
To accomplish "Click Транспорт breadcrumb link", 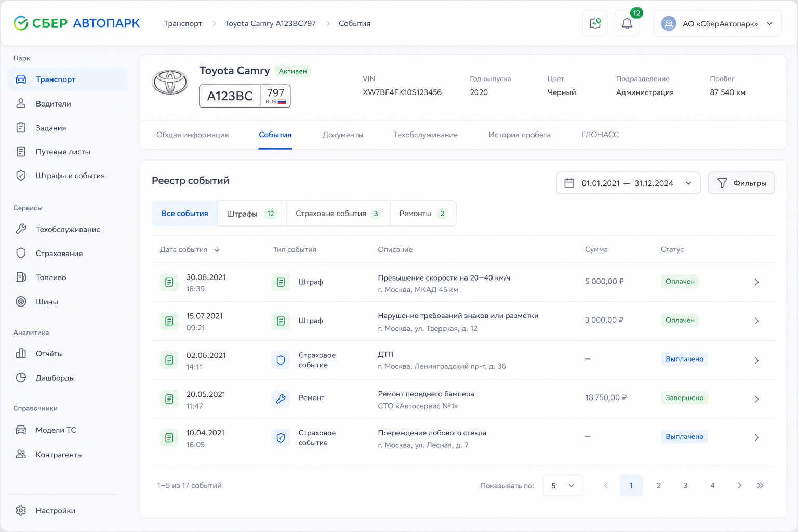I will (x=183, y=23).
